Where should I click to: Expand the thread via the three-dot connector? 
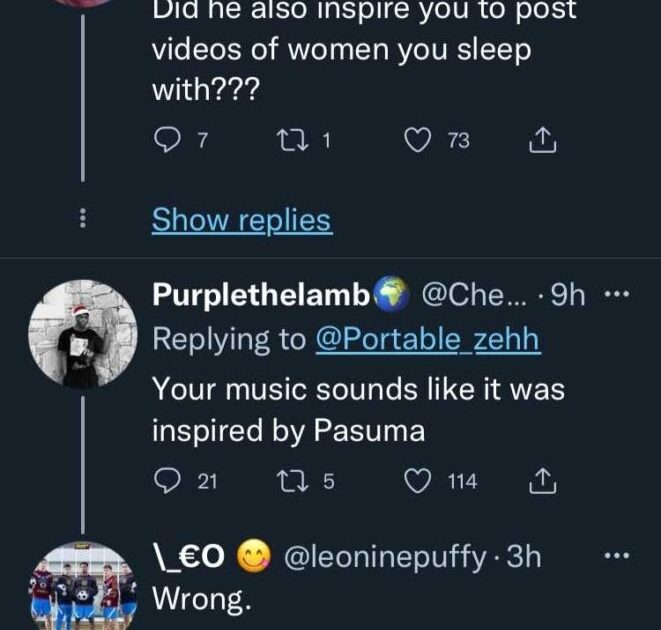tap(83, 220)
